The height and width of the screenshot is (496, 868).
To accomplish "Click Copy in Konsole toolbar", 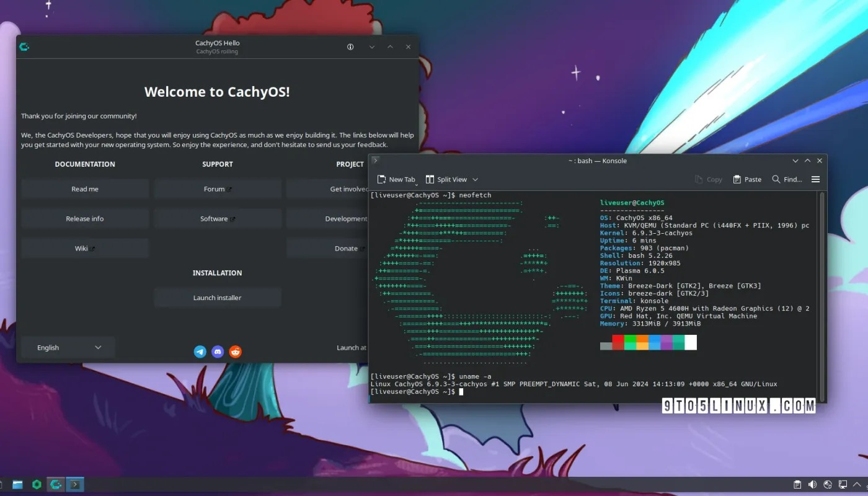I will pyautogui.click(x=709, y=179).
